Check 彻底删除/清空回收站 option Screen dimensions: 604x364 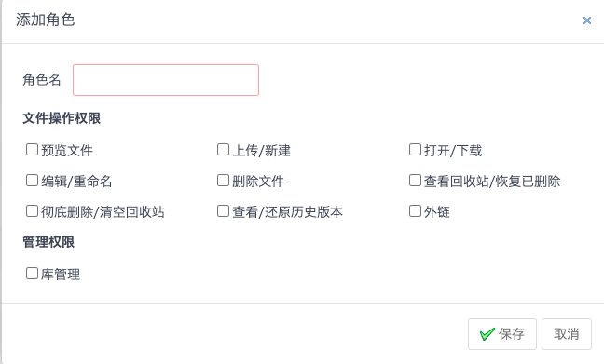(x=32, y=211)
